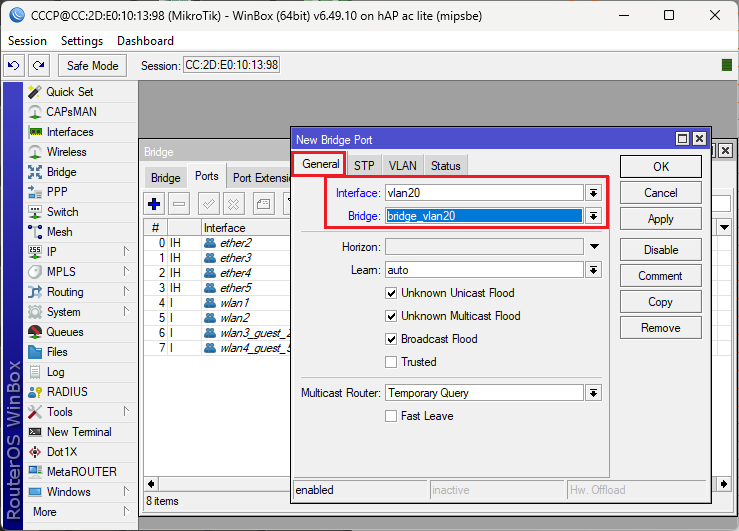Expand the MPLS submenu
Viewport: 739px width, 531px height.
pyautogui.click(x=126, y=271)
